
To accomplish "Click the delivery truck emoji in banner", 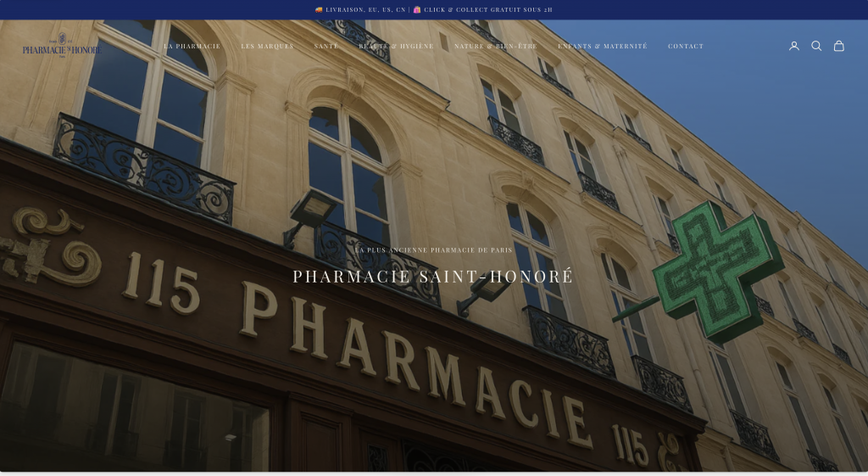I will (319, 9).
